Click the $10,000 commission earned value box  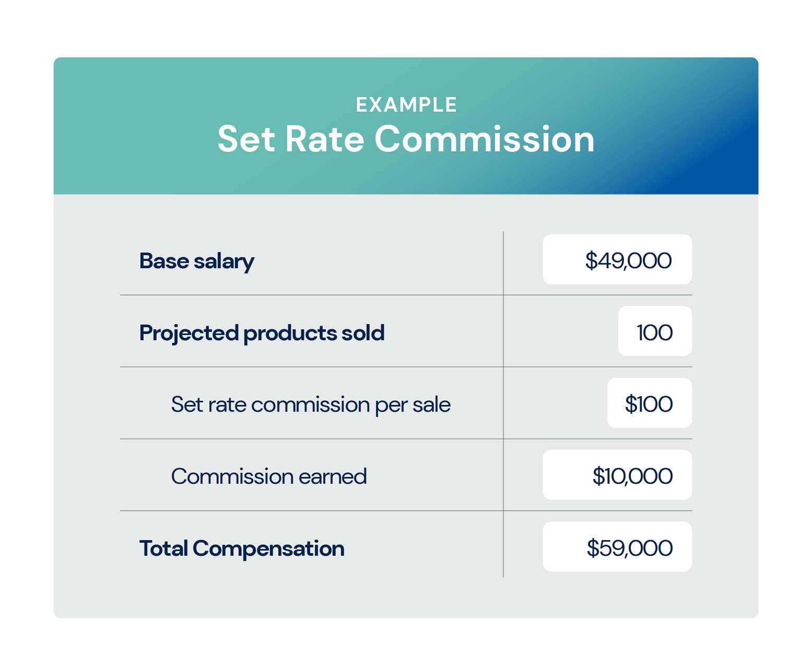pyautogui.click(x=617, y=475)
